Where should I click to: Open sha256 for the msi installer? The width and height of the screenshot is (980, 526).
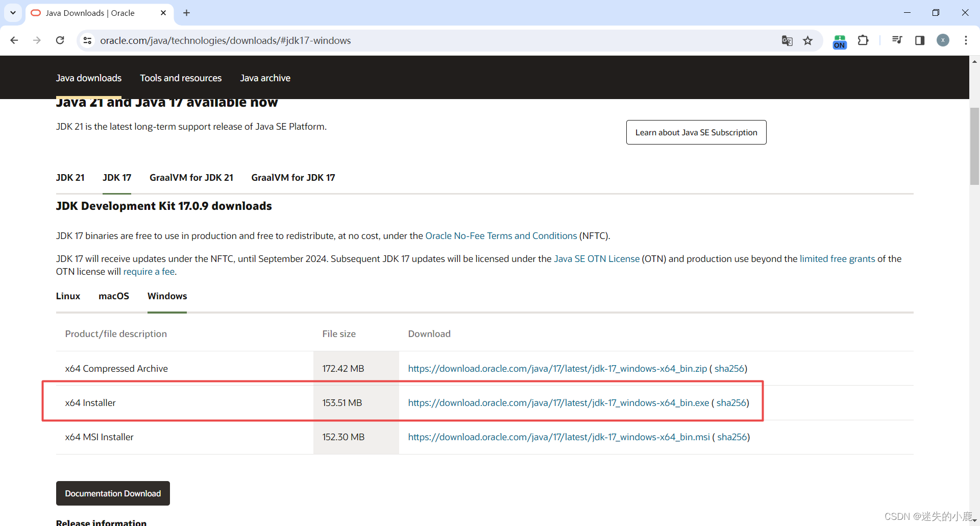(x=732, y=437)
